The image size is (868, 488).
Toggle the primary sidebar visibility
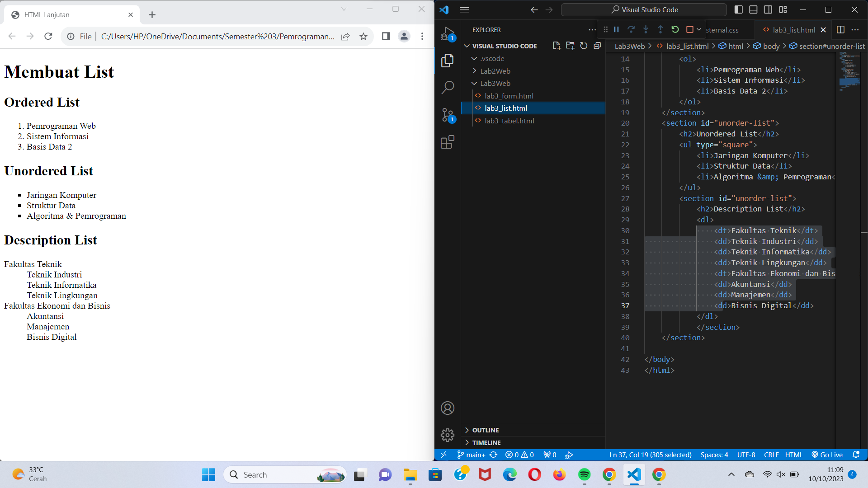click(x=739, y=9)
